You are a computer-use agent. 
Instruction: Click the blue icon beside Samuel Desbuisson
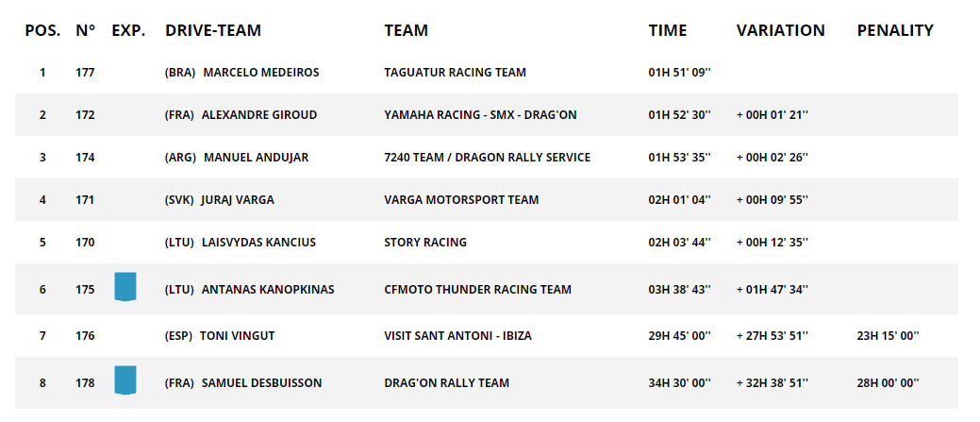pos(125,380)
